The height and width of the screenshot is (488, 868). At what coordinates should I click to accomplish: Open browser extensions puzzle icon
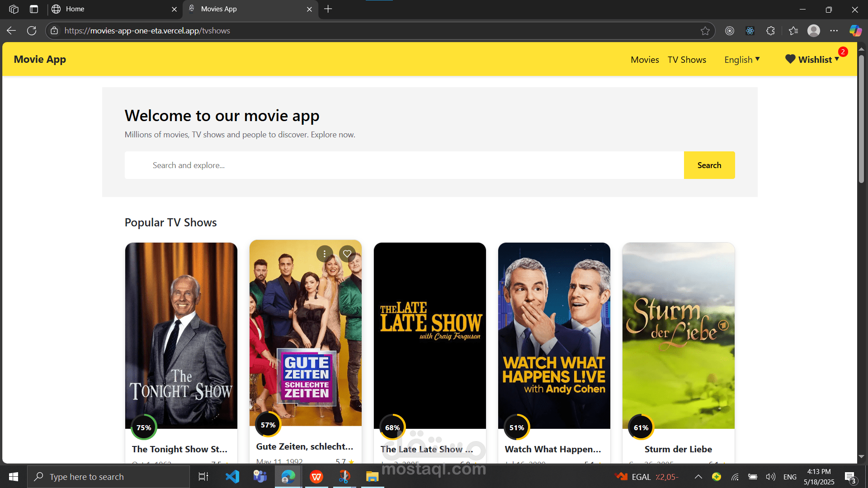click(771, 31)
